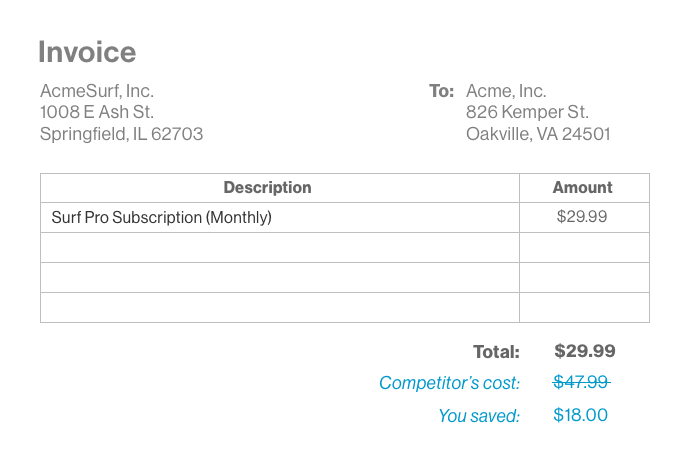Select the struck-through $47.99 price
690x460 pixels.
click(x=581, y=382)
